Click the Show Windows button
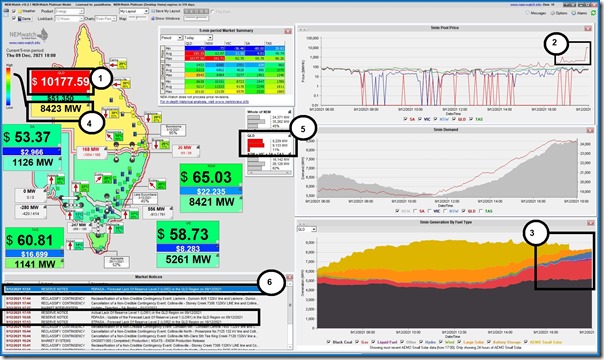The height and width of the screenshot is (360, 604). click(x=166, y=18)
